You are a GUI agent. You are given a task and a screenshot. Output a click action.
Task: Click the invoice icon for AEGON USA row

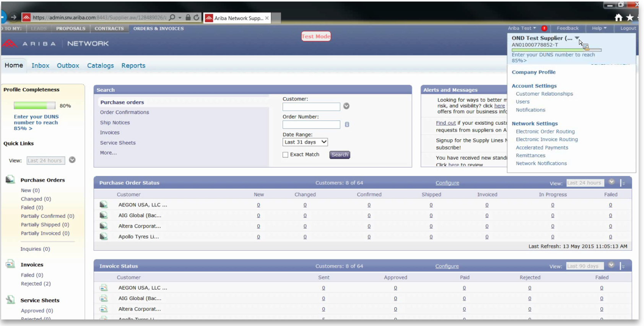[x=103, y=288]
